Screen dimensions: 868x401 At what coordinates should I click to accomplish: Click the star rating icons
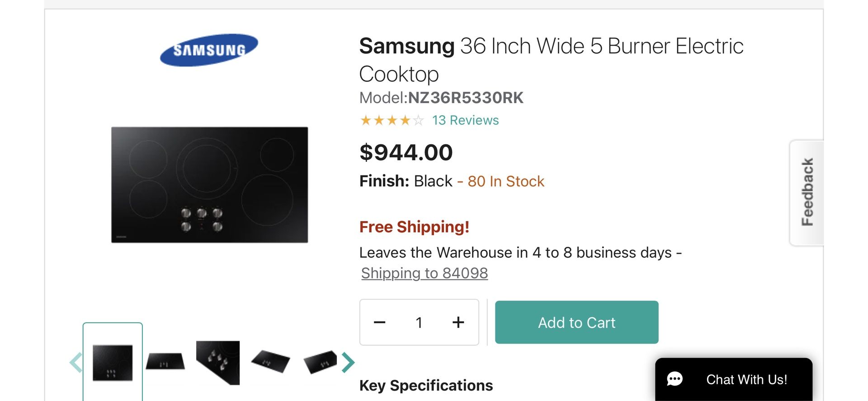(392, 120)
